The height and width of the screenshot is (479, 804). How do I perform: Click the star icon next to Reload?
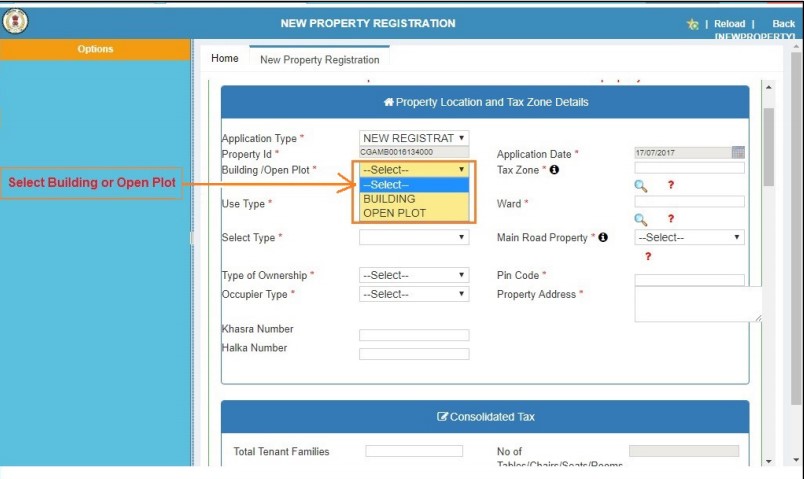[692, 24]
